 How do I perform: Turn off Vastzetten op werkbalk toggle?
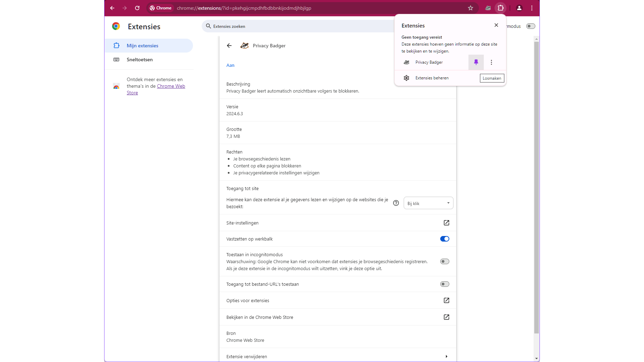coord(445,239)
